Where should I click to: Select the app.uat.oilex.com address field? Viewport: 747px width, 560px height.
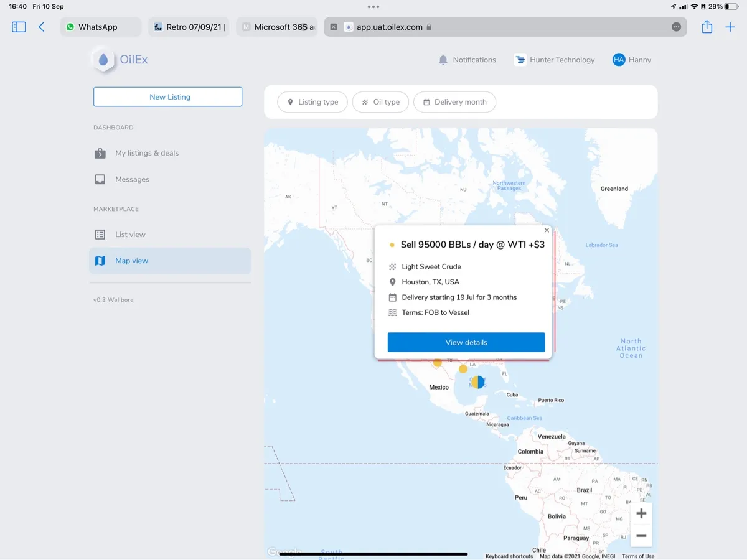pyautogui.click(x=505, y=27)
